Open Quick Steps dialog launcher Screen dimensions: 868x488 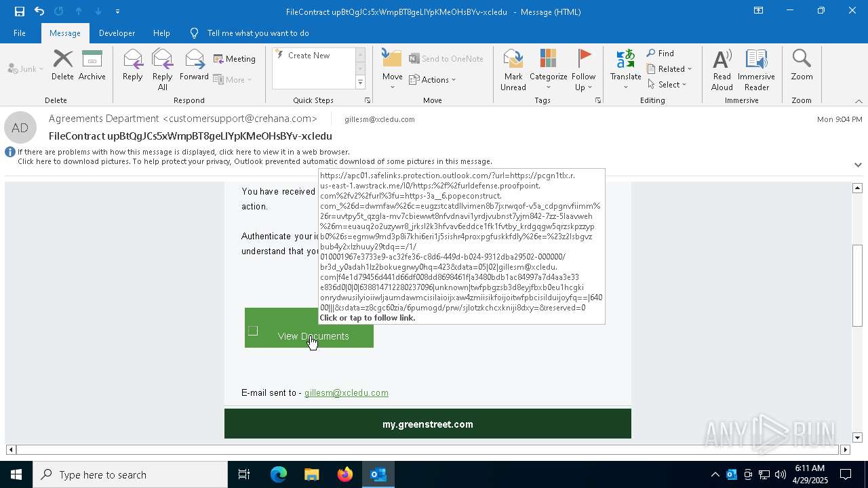click(x=368, y=100)
